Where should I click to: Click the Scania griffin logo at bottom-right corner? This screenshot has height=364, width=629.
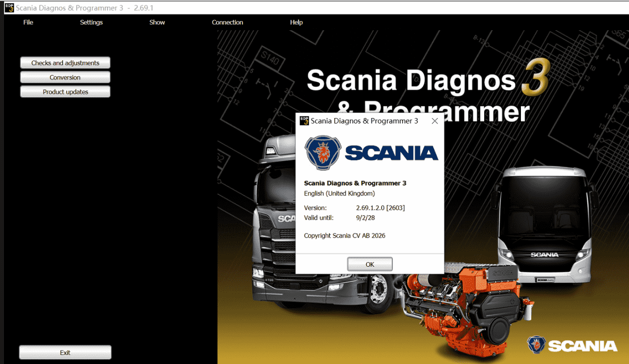click(x=536, y=345)
